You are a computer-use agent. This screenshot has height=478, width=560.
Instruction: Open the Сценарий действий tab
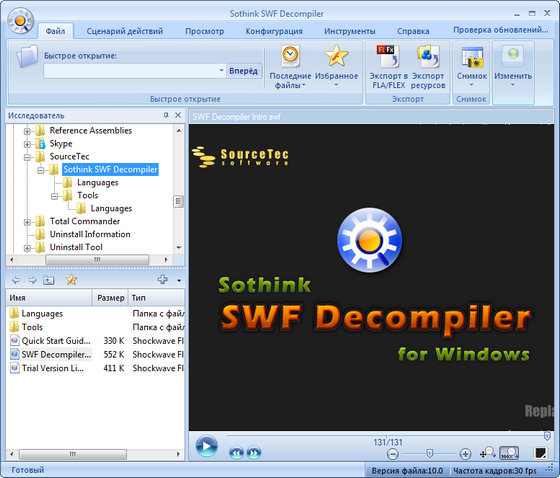[125, 31]
